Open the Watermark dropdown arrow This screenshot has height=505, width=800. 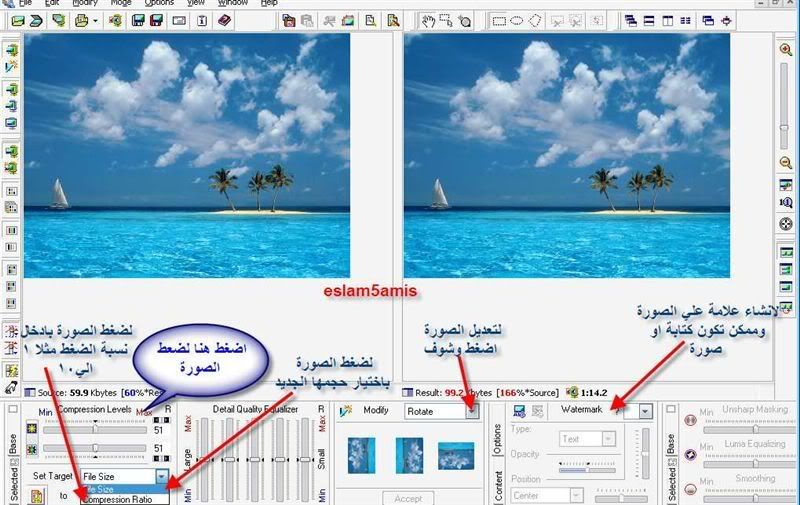click(645, 411)
